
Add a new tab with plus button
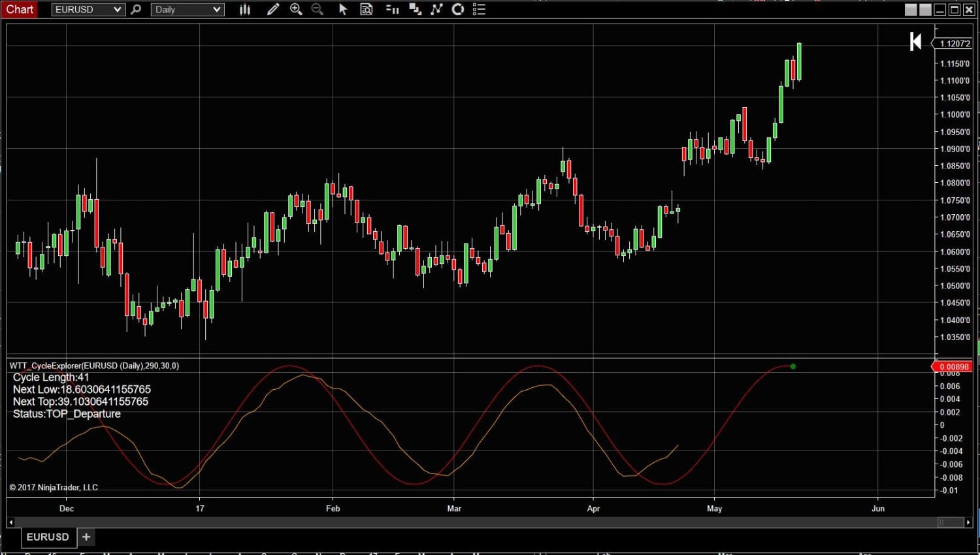[86, 537]
